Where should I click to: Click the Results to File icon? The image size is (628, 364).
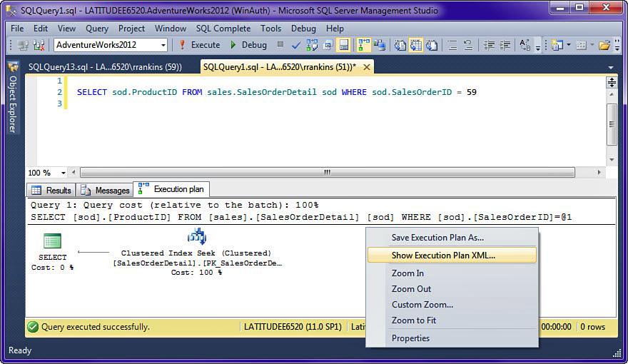tap(432, 45)
